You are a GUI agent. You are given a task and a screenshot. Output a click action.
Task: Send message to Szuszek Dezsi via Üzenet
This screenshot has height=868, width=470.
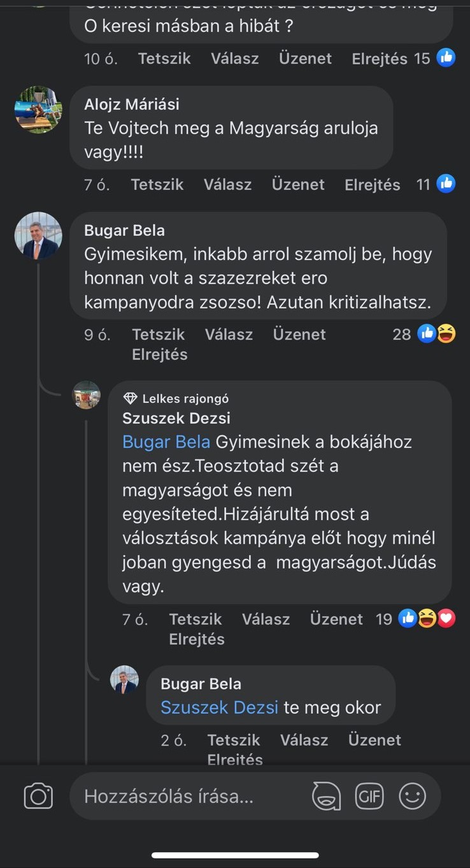(x=336, y=619)
